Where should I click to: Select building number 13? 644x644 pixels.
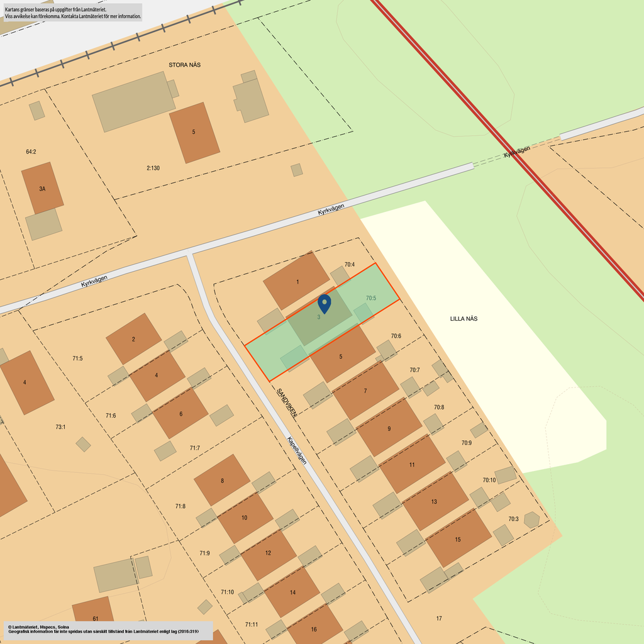pos(435,501)
